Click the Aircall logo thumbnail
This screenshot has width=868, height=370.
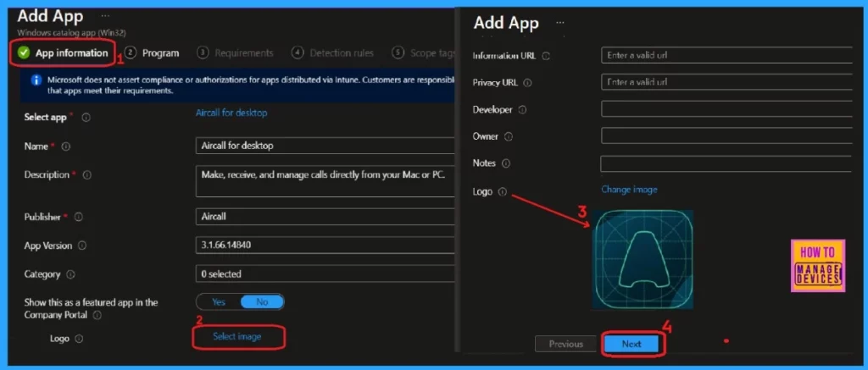(x=643, y=259)
